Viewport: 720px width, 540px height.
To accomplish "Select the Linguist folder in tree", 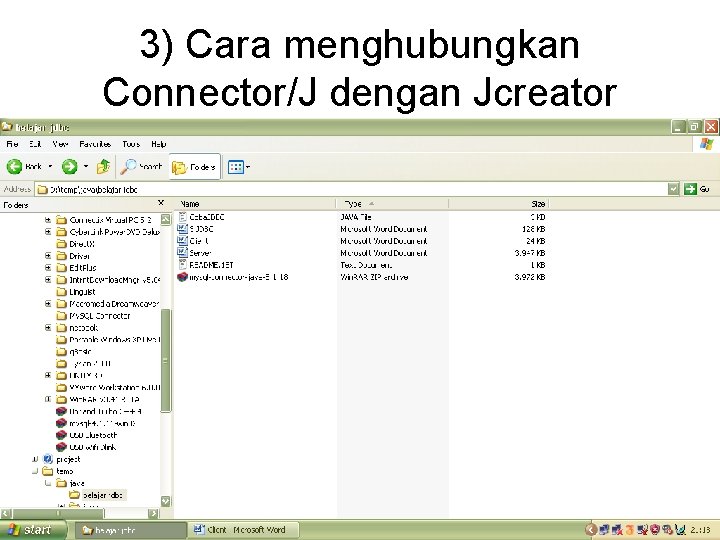I will pyautogui.click(x=76, y=292).
